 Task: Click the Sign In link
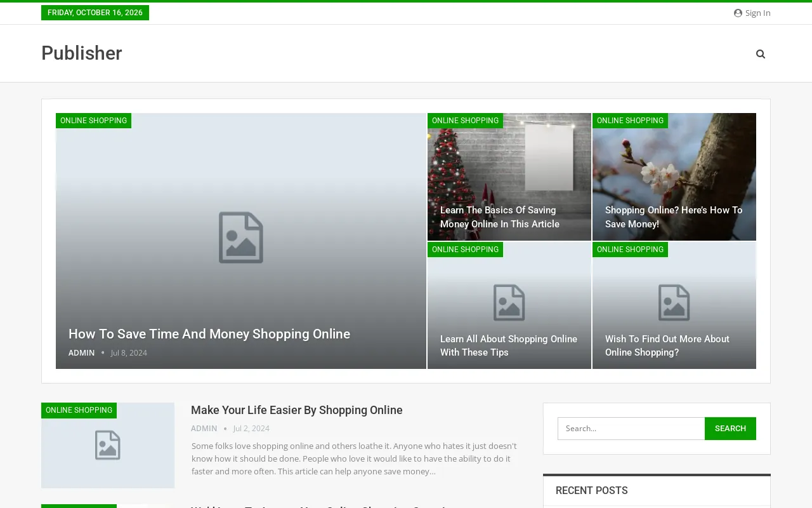pyautogui.click(x=752, y=13)
